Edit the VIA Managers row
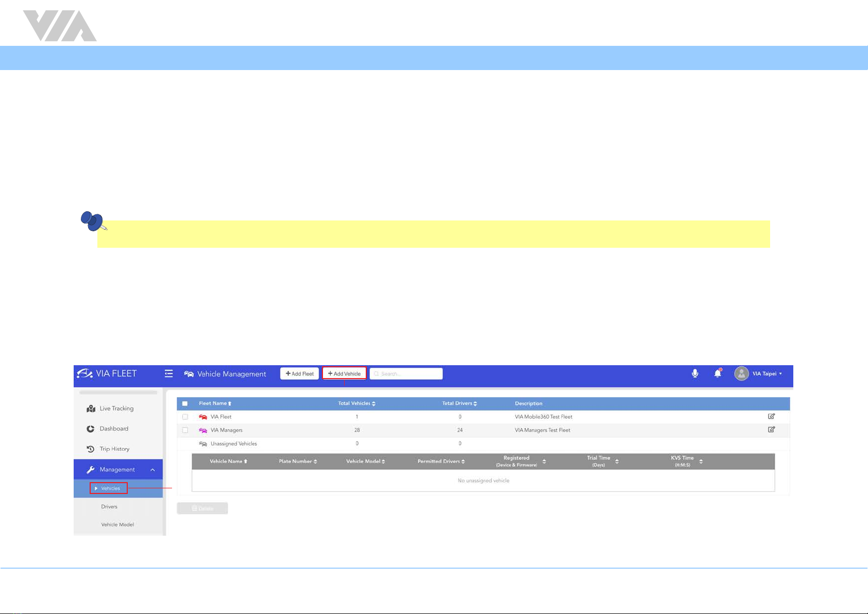868x614 pixels. 771,430
